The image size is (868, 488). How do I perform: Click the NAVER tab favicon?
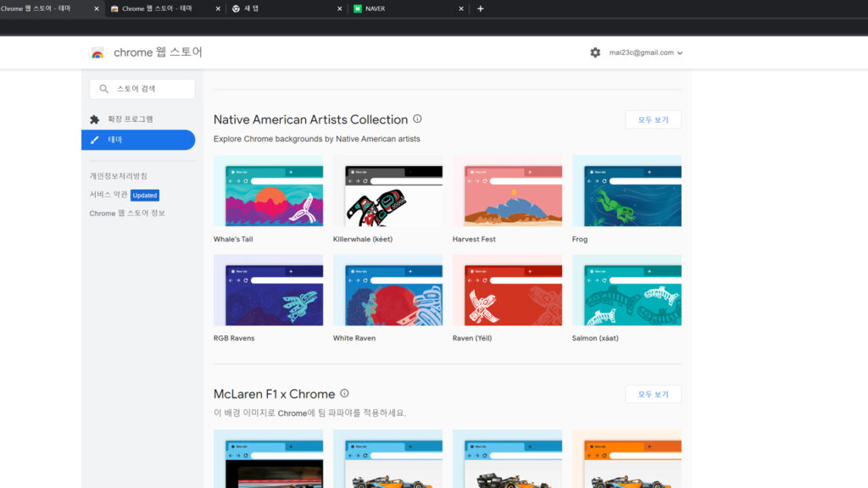(x=358, y=8)
